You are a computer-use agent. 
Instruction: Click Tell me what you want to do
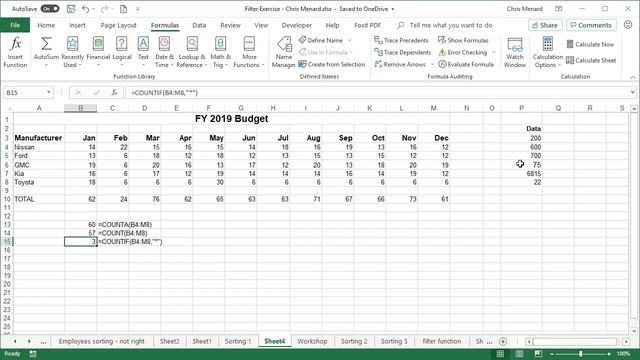coord(451,25)
